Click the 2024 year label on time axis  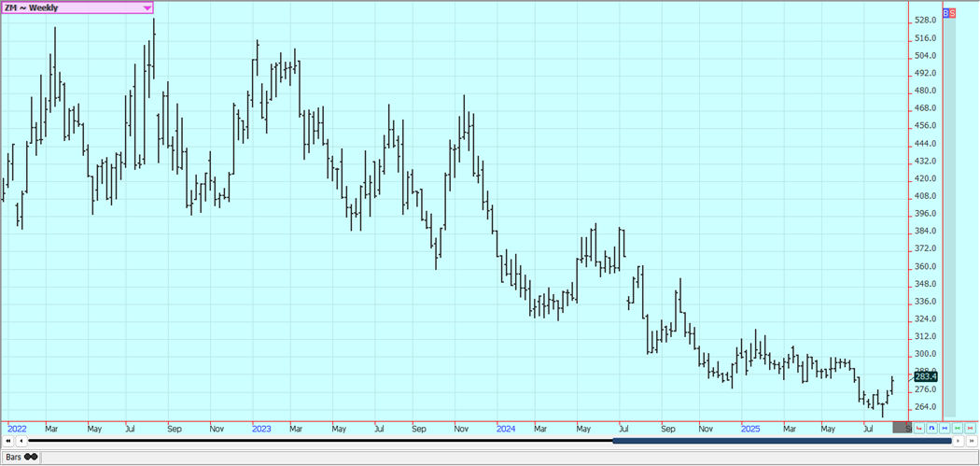coord(506,429)
